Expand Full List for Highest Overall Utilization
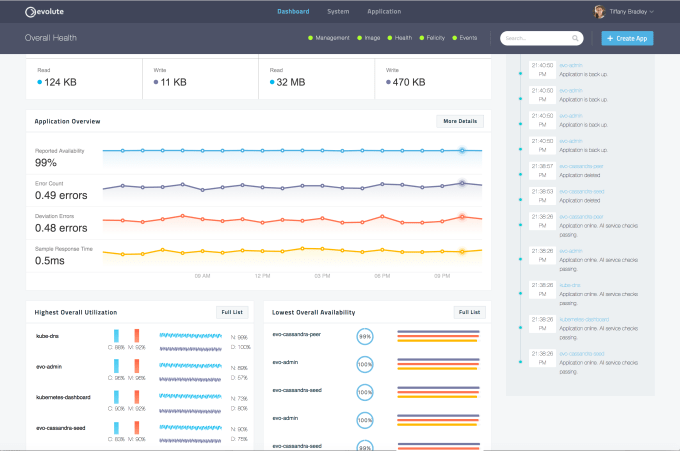This screenshot has height=451, width=680. [x=232, y=312]
